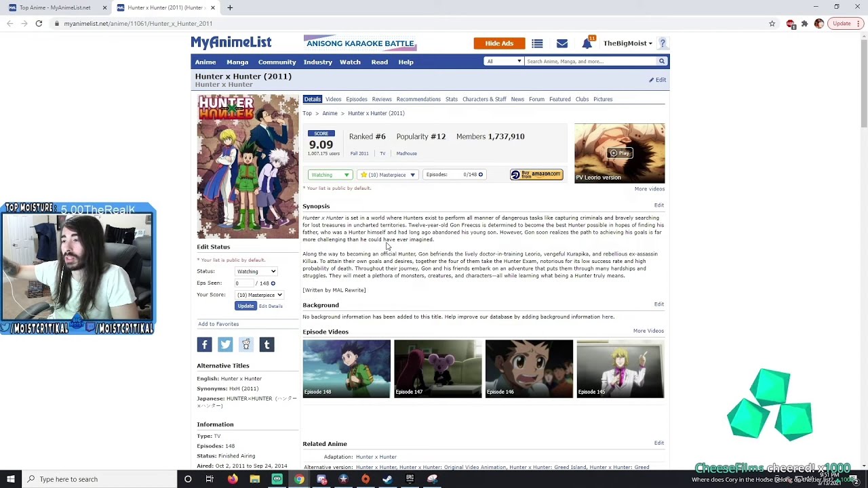Share on Tumblr icon
The image size is (868, 488).
coord(267,344)
